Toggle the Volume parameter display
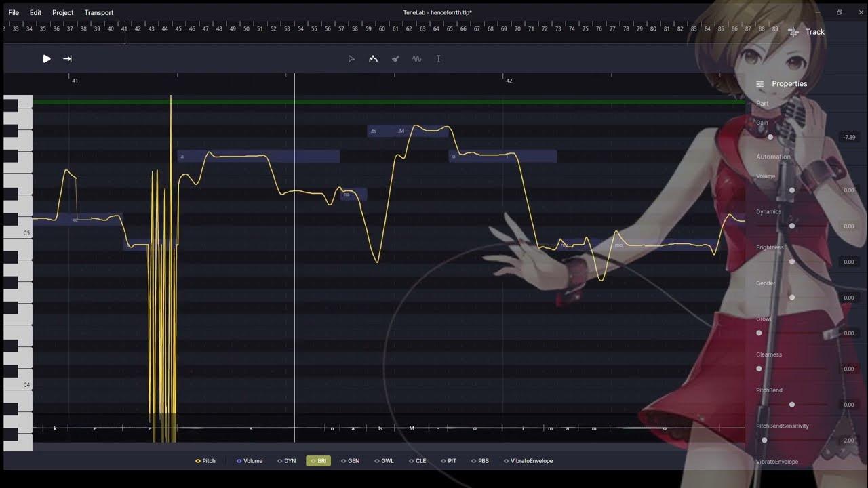The image size is (868, 488). tap(250, 461)
